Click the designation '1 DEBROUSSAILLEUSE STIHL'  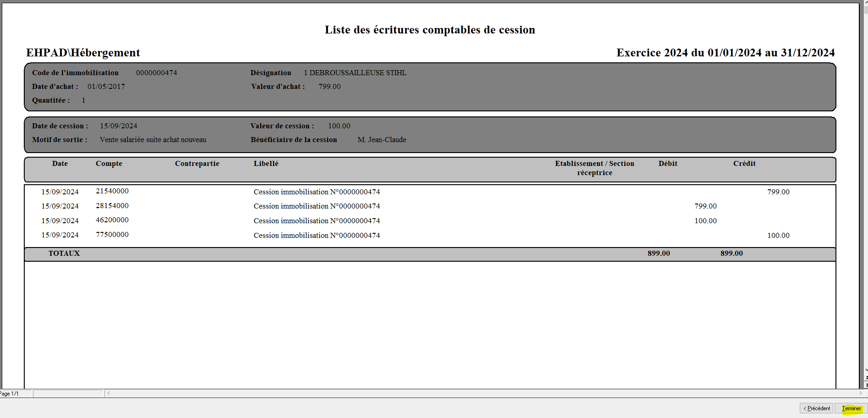pos(355,73)
